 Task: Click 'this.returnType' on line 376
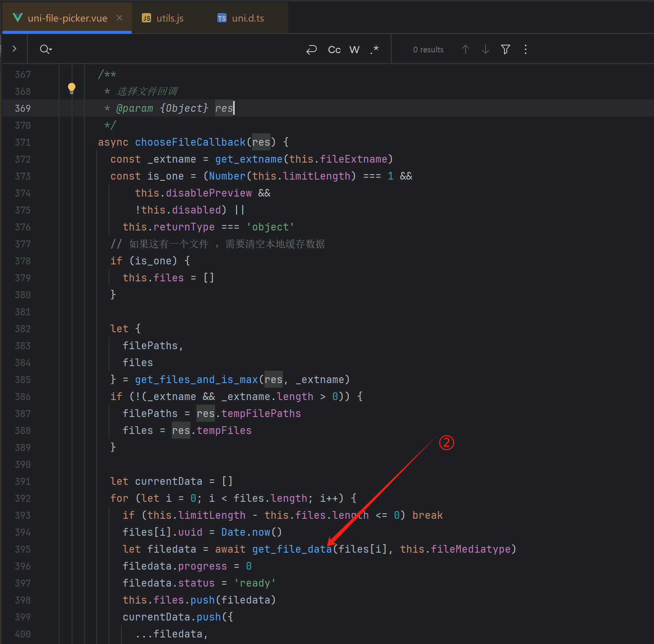(x=168, y=227)
